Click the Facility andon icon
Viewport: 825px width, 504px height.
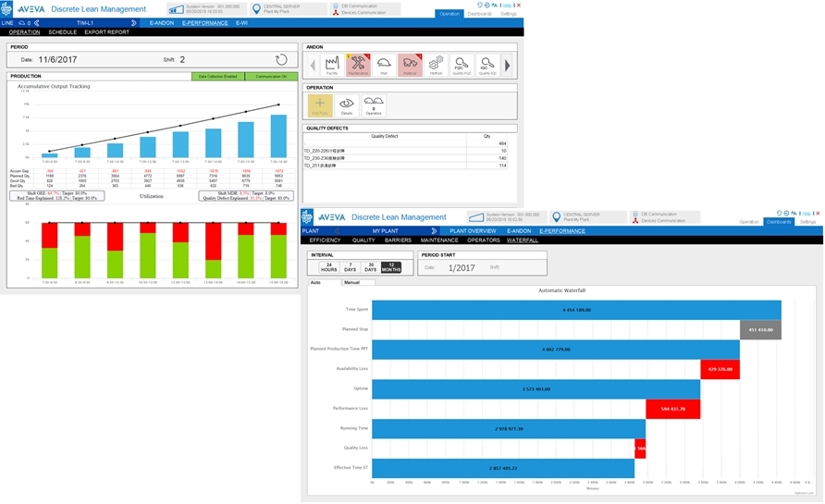point(332,66)
